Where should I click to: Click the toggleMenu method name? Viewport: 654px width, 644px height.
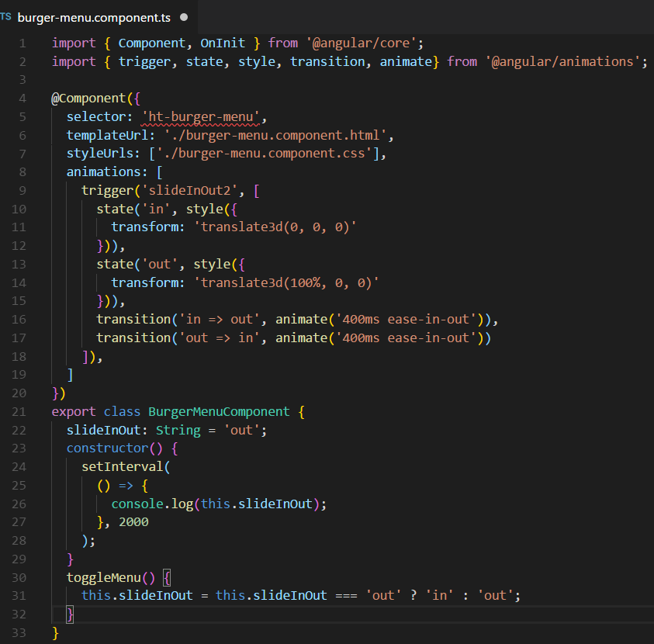[104, 578]
